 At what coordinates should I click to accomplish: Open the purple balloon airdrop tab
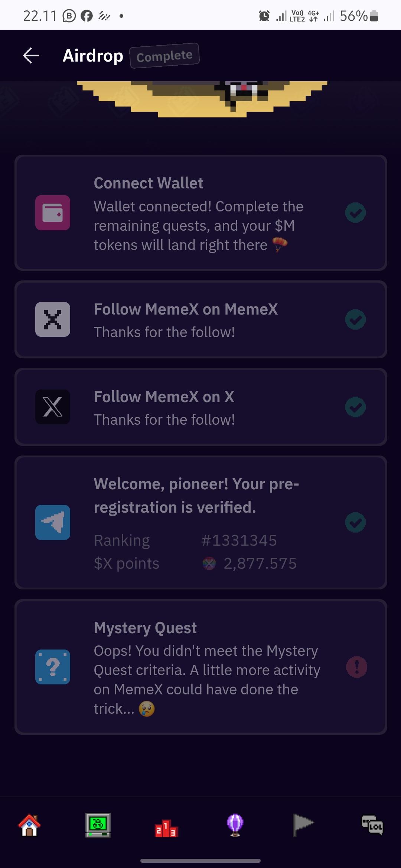pos(235,825)
